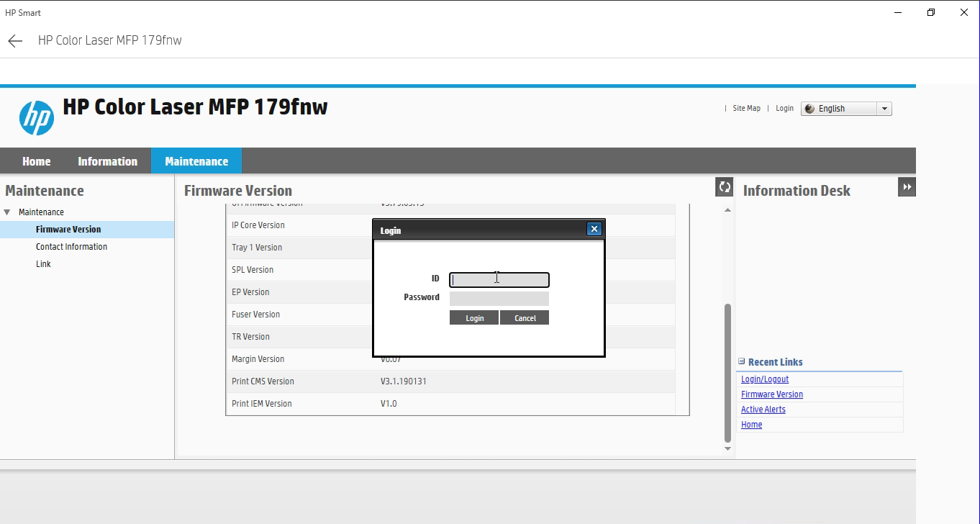Click the V1.0 value
This screenshot has width=980, height=524.
(x=389, y=404)
